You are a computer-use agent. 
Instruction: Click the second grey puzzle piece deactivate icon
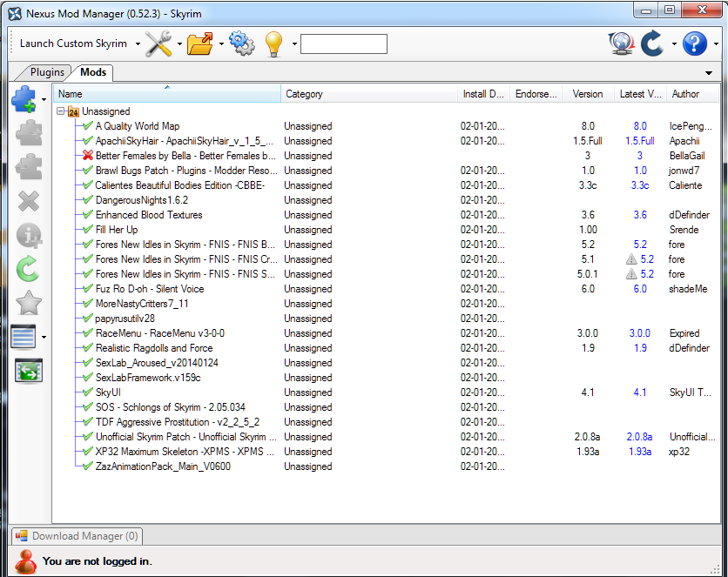coord(29,166)
